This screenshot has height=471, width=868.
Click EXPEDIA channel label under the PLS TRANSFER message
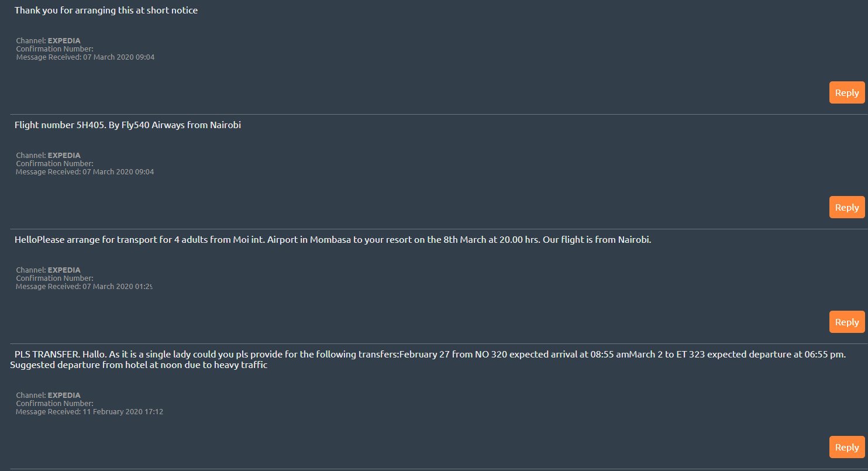(x=64, y=396)
